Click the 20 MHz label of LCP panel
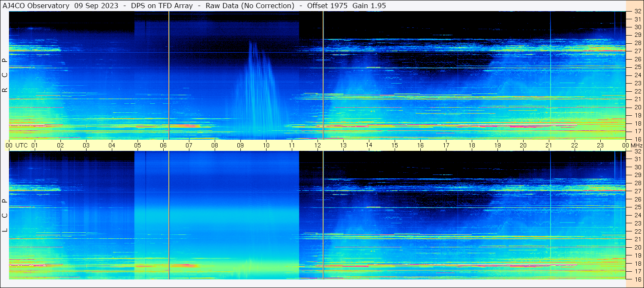The image size is (644, 288). (x=637, y=247)
